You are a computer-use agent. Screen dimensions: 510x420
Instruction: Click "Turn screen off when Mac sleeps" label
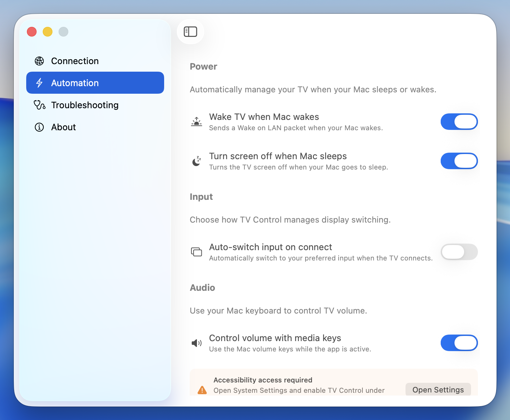pos(278,156)
